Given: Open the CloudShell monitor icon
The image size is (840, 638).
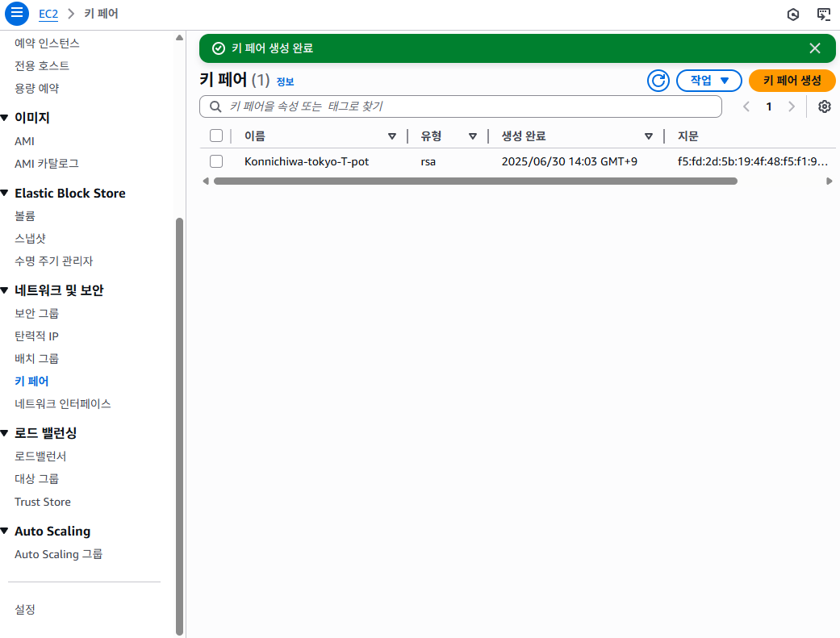Looking at the screenshot, I should click(x=823, y=15).
